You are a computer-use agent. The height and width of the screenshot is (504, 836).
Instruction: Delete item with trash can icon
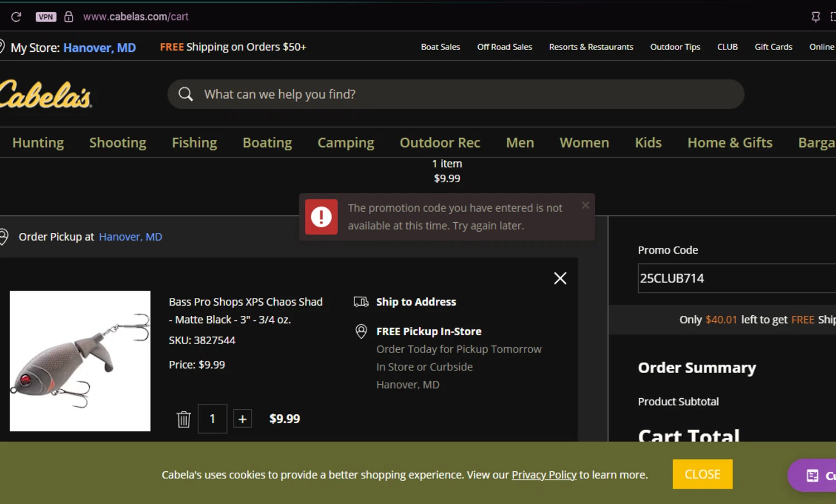click(x=183, y=419)
